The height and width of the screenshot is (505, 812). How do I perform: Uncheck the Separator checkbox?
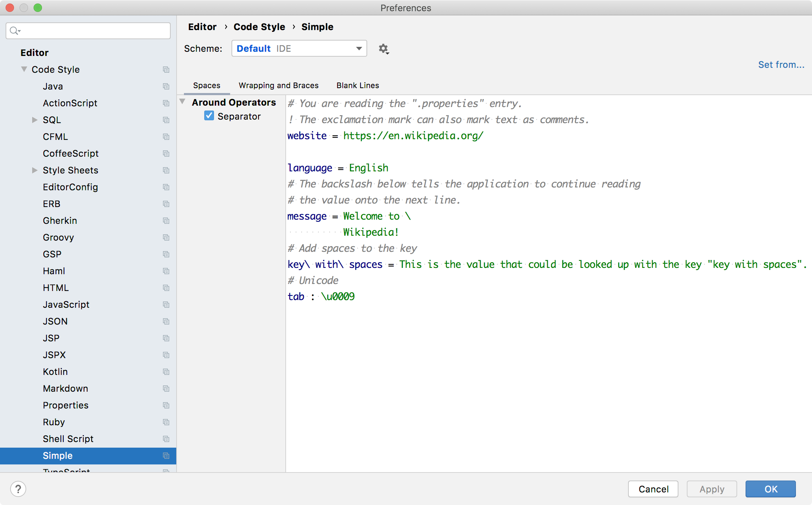(209, 116)
